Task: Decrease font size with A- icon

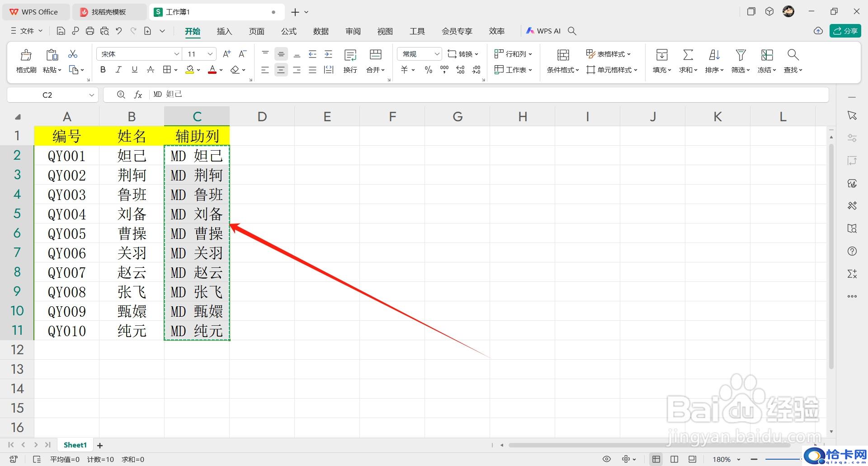Action: click(243, 54)
